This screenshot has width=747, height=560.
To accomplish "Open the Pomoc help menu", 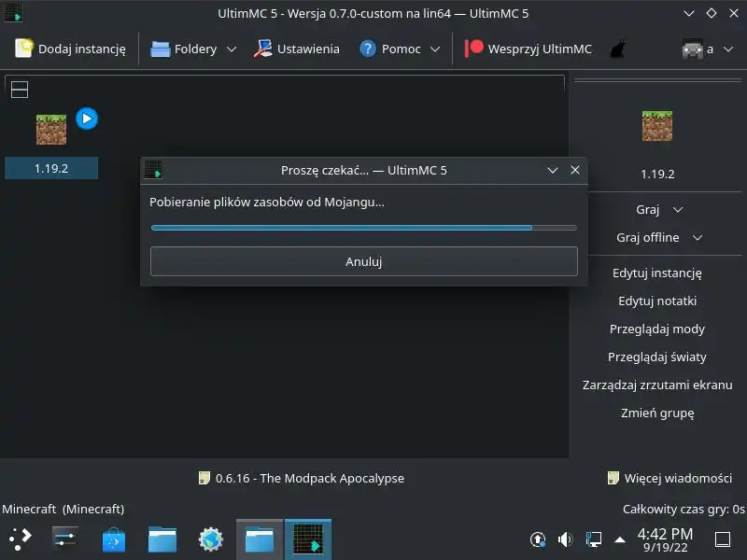I will pos(390,49).
